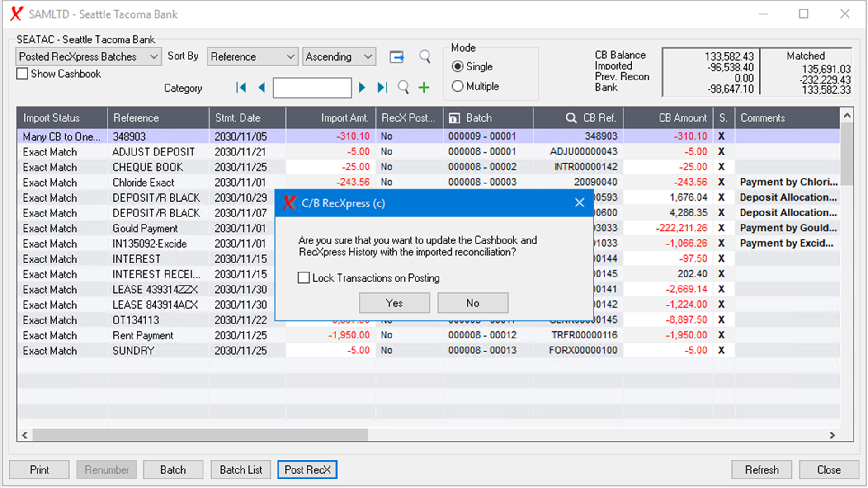Screen dimensions: 868x488
Task: Tick the Show Cashbook checkbox
Action: point(22,74)
